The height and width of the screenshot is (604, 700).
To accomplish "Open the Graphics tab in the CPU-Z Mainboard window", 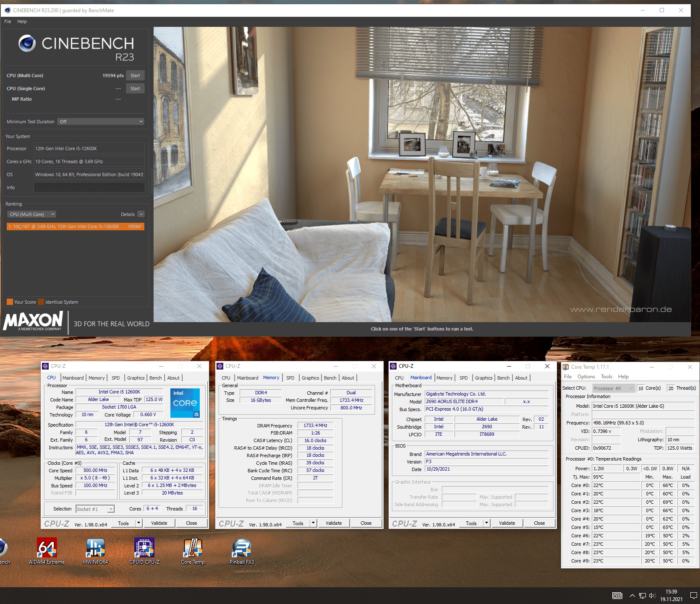I will [x=484, y=378].
